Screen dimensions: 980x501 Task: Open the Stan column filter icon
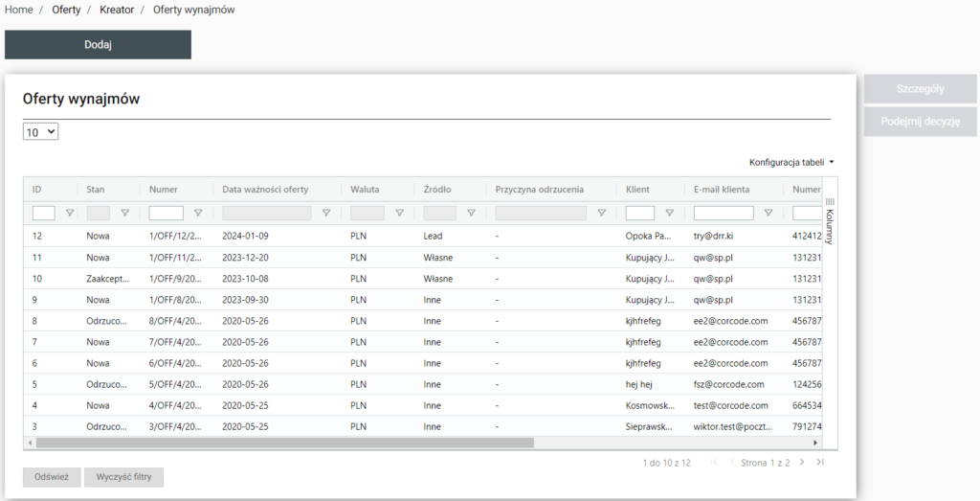point(124,214)
